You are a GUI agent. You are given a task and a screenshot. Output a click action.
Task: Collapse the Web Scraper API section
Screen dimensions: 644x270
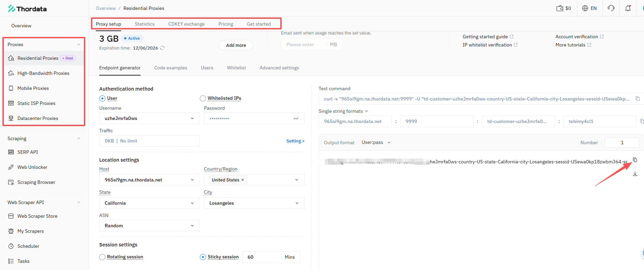pos(79,202)
